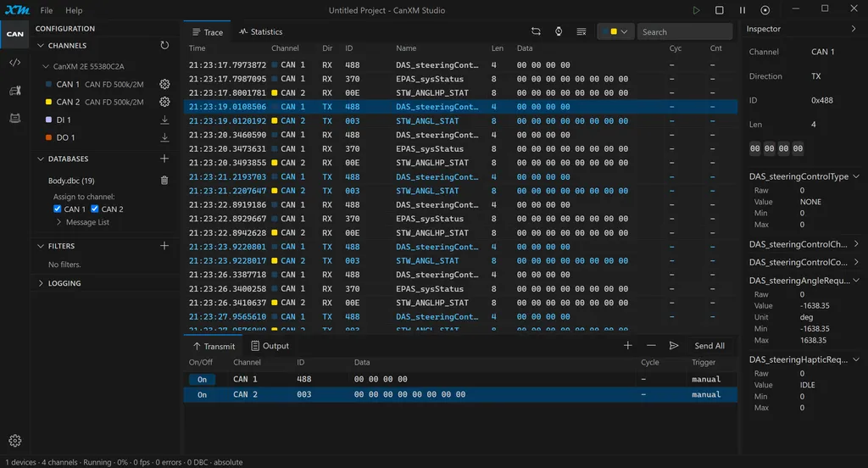Expand DAS_steeringControlCo... signal
Image resolution: width=868 pixels, height=468 pixels.
tap(856, 262)
